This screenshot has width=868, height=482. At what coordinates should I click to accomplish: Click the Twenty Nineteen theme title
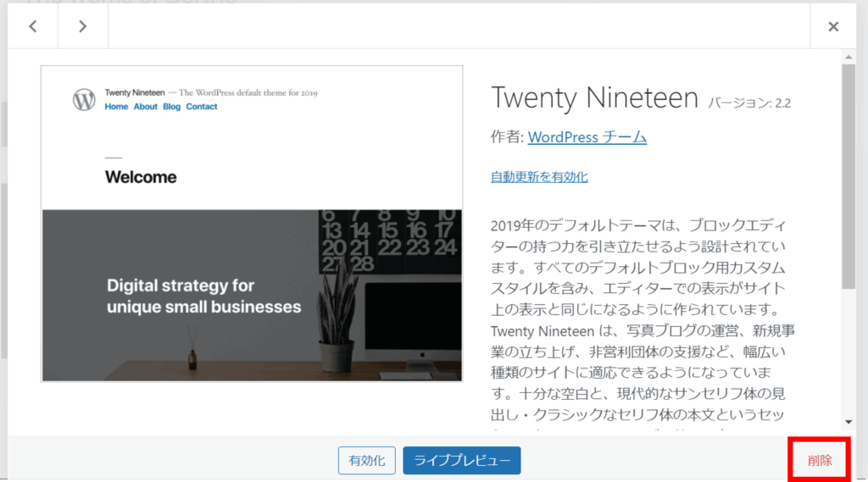click(594, 97)
